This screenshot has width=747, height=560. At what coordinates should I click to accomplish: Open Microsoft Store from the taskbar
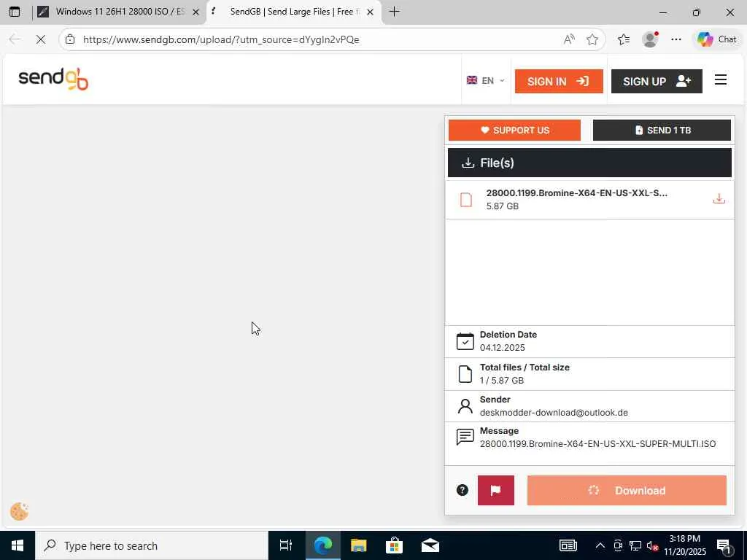(394, 545)
